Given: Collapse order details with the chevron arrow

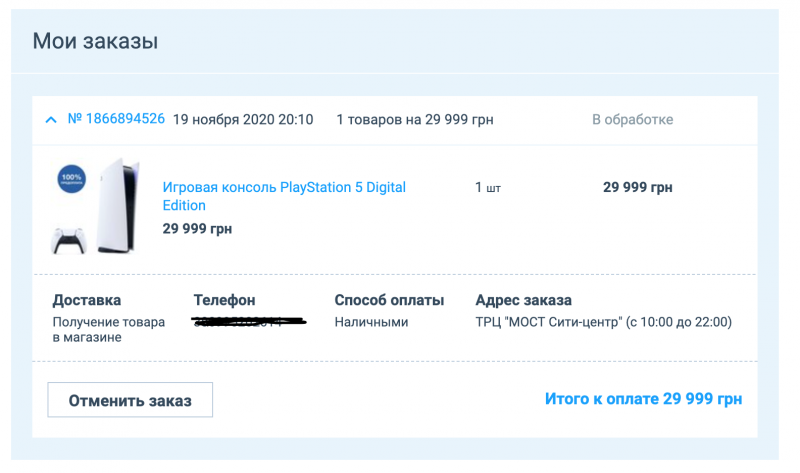Looking at the screenshot, I should pyautogui.click(x=51, y=120).
